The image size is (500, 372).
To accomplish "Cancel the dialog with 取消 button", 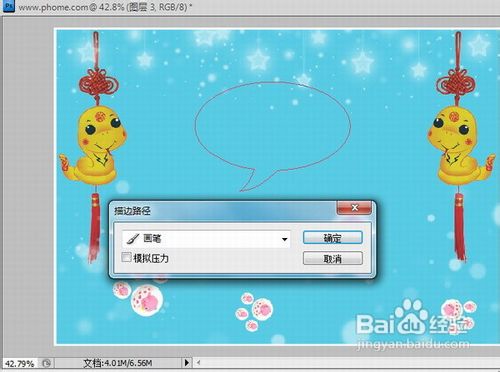I will coord(332,258).
